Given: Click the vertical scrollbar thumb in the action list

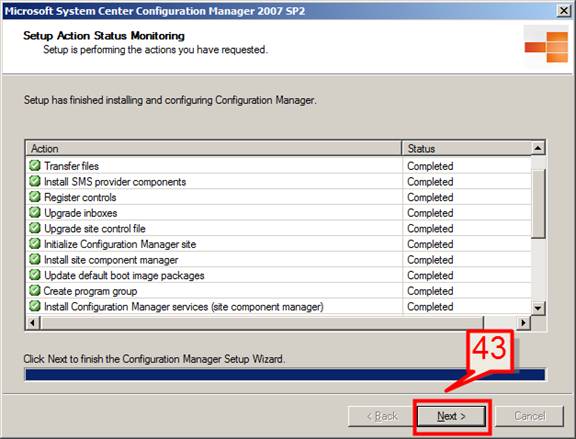Looking at the screenshot, I should pos(538,204).
